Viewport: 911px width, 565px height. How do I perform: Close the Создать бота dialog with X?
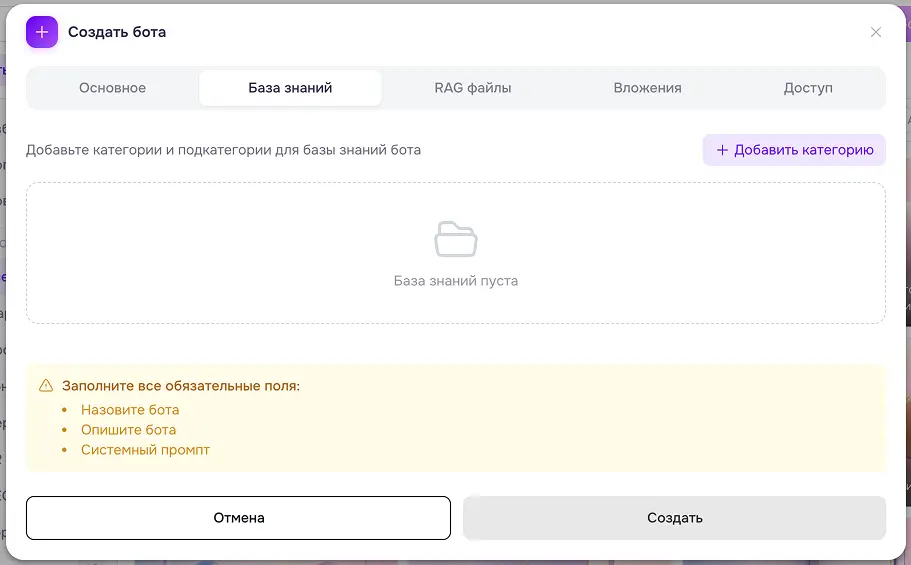(876, 33)
